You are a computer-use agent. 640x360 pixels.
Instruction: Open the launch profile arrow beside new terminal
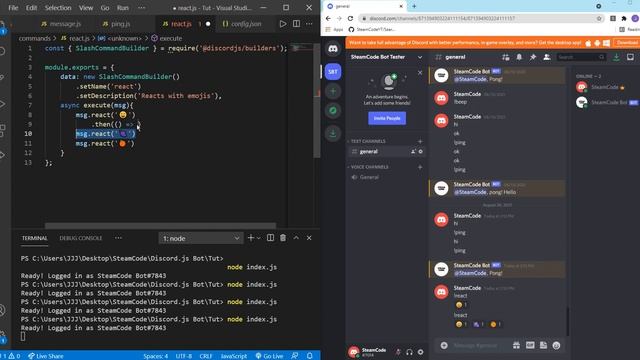point(258,238)
